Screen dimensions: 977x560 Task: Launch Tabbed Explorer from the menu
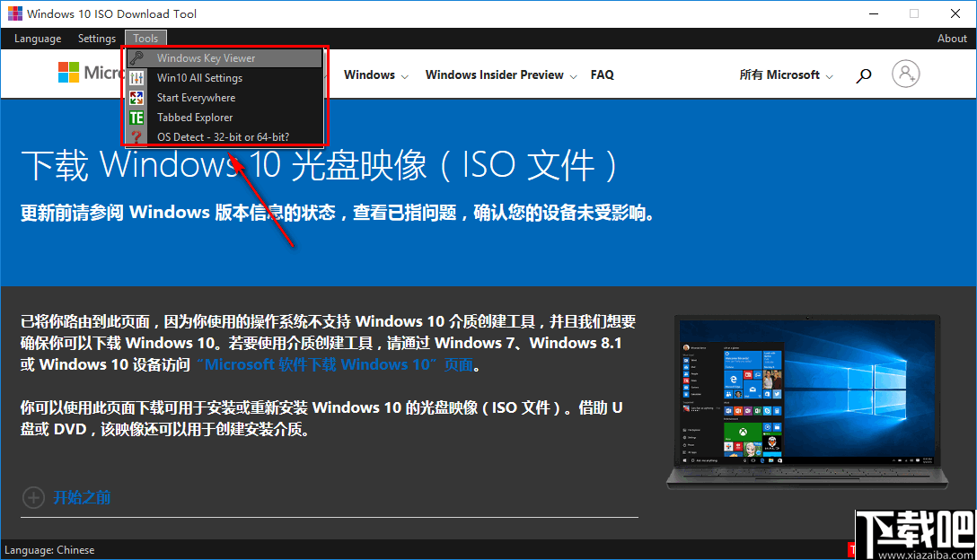(224, 117)
